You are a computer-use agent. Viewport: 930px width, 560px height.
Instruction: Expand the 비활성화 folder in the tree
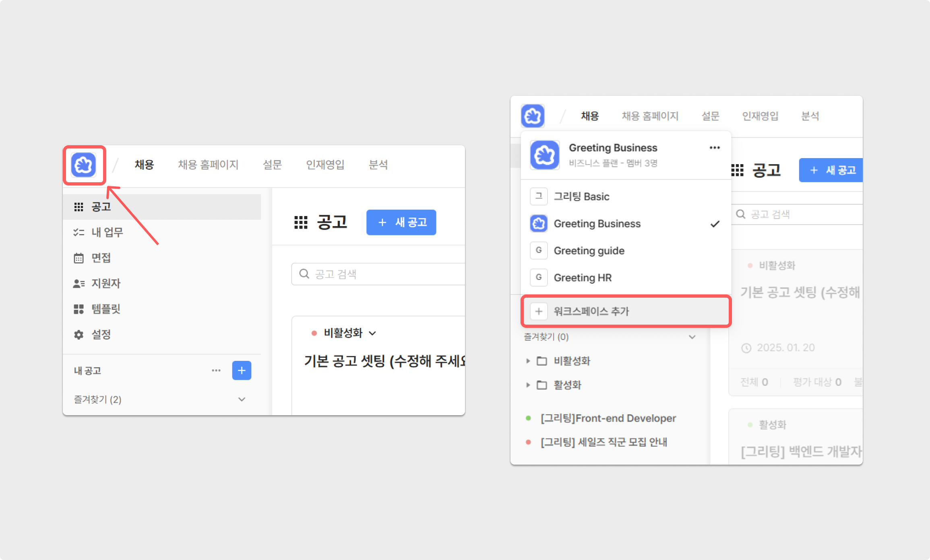(528, 361)
